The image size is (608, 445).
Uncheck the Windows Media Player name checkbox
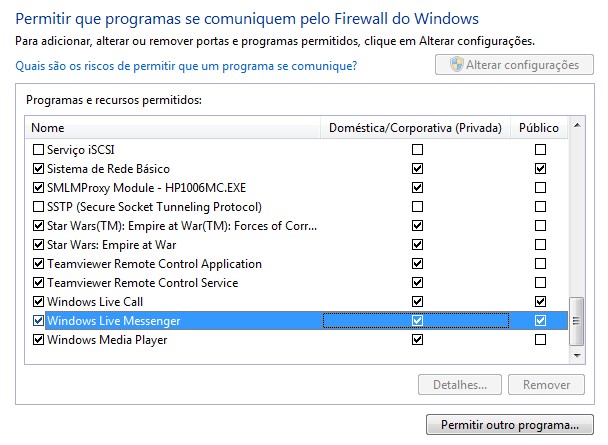(39, 340)
